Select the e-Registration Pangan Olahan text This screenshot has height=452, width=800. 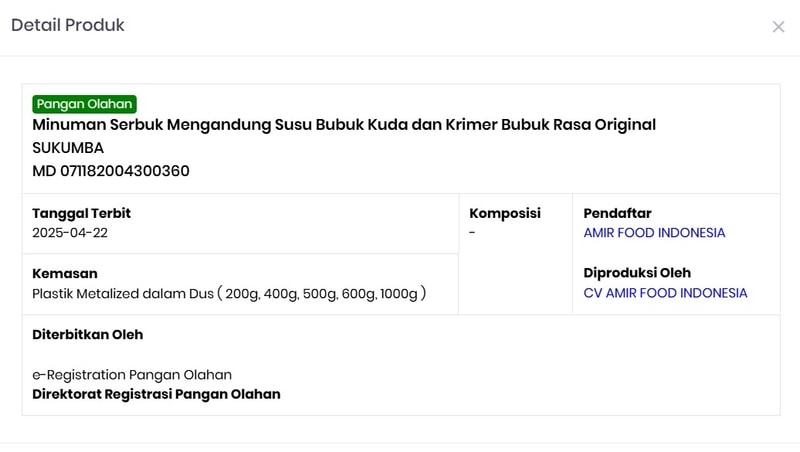coord(132,375)
